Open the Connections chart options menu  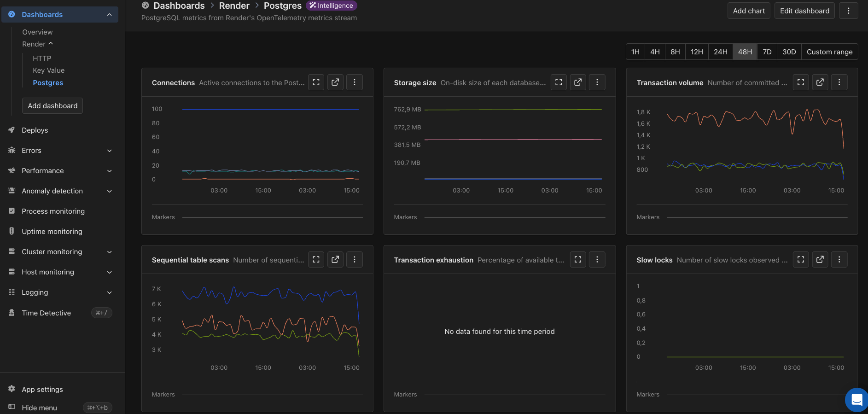click(x=355, y=82)
